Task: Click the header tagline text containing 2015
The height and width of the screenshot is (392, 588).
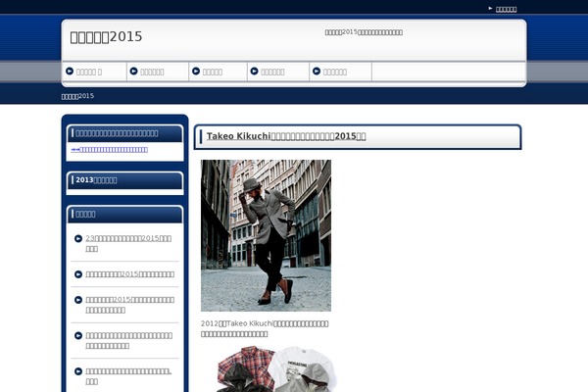Action: pyautogui.click(x=364, y=32)
